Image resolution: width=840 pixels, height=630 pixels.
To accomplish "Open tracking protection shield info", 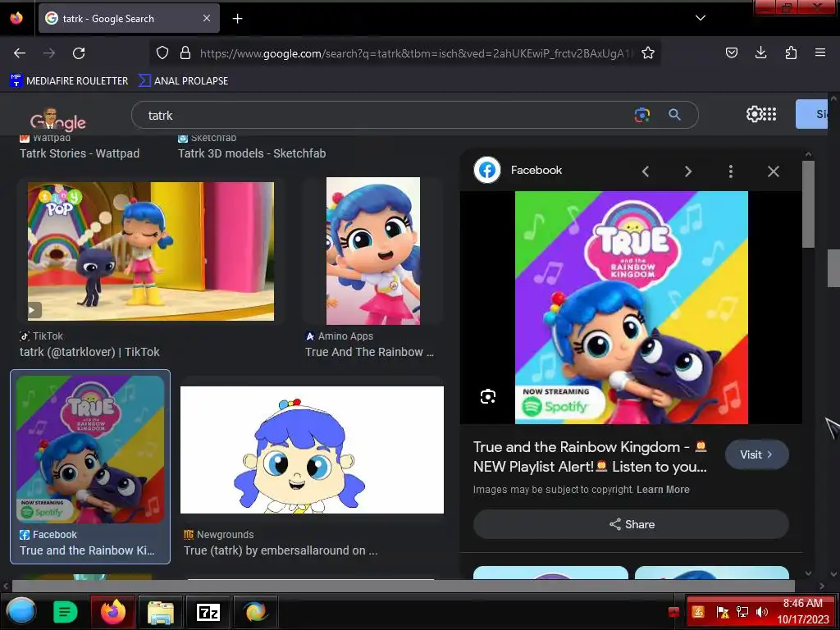I will pyautogui.click(x=162, y=52).
